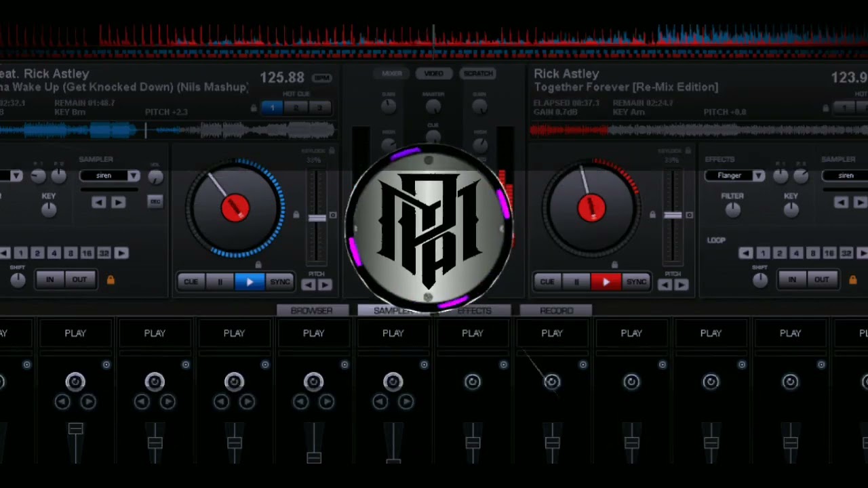This screenshot has width=868, height=488.
Task: Open the EFFECTS tab in the bottom panel
Action: (x=475, y=310)
